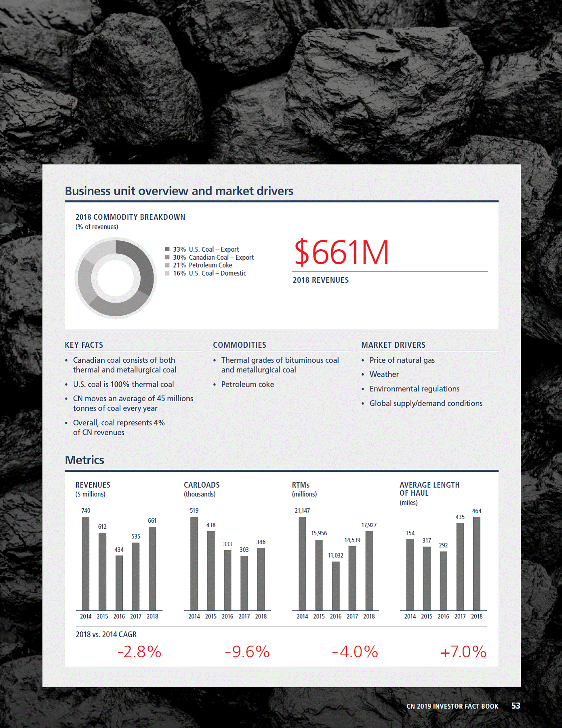Viewport: 562px width, 728px height.
Task: Click the 'Petroleum coke' commodity bullet
Action: 248,384
